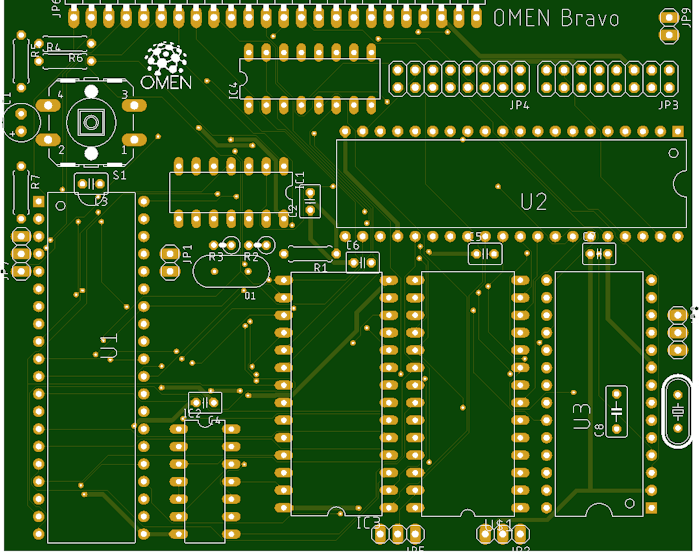
Task: Click the "R1" resistor label
Action: coord(321,268)
